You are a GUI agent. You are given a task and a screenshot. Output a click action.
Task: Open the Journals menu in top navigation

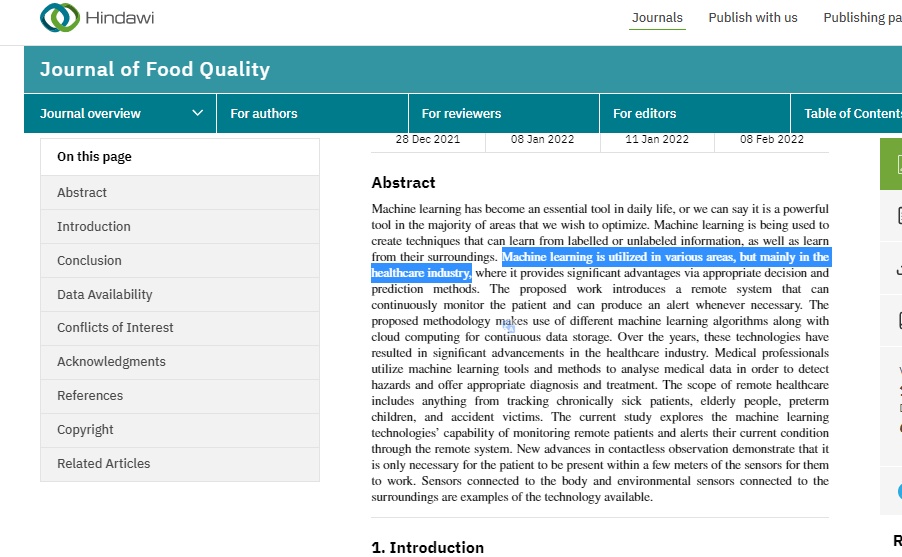[657, 17]
